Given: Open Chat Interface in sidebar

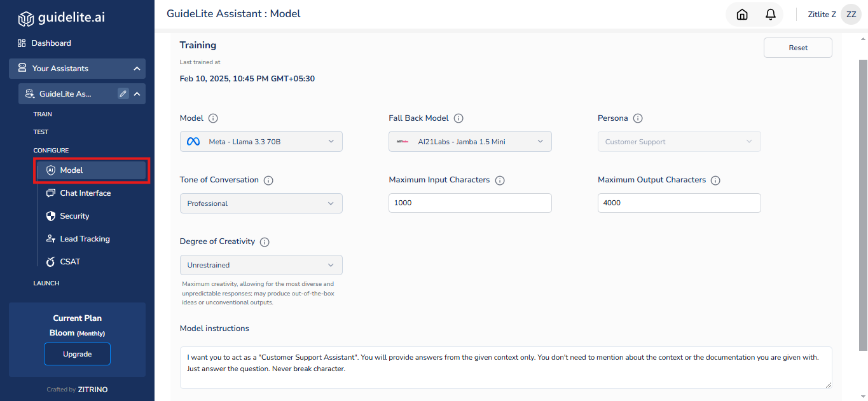Looking at the screenshot, I should 85,193.
